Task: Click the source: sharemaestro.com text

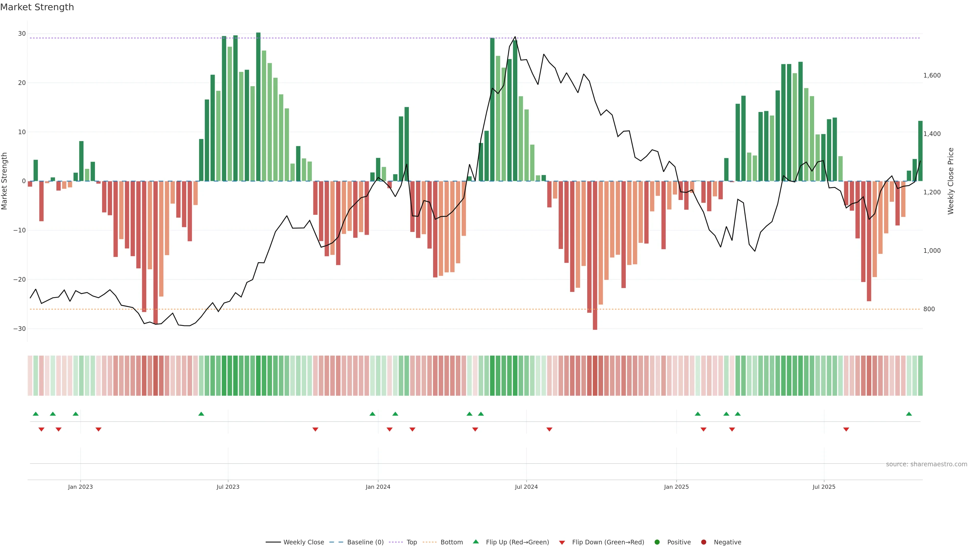Action: (x=926, y=464)
